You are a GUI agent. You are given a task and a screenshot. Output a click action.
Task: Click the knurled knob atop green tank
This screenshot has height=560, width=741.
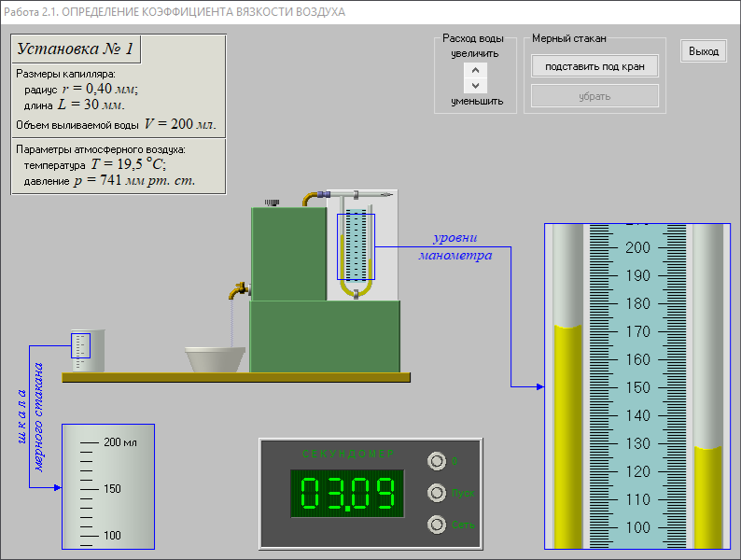pos(273,203)
